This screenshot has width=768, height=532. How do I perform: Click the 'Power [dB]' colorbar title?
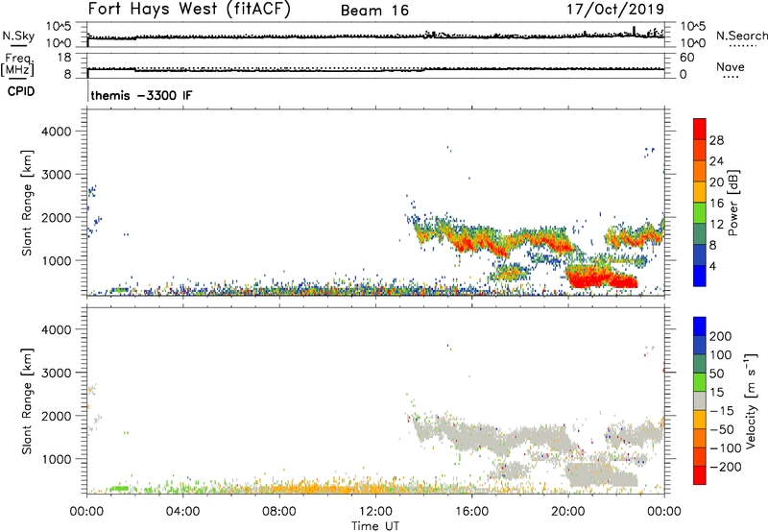732,203
